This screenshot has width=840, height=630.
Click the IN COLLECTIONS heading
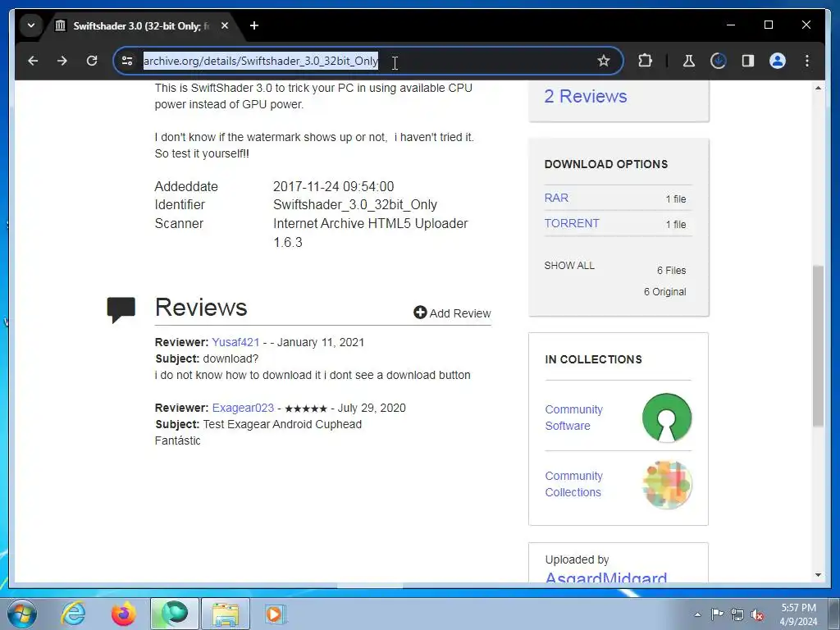pyautogui.click(x=593, y=359)
